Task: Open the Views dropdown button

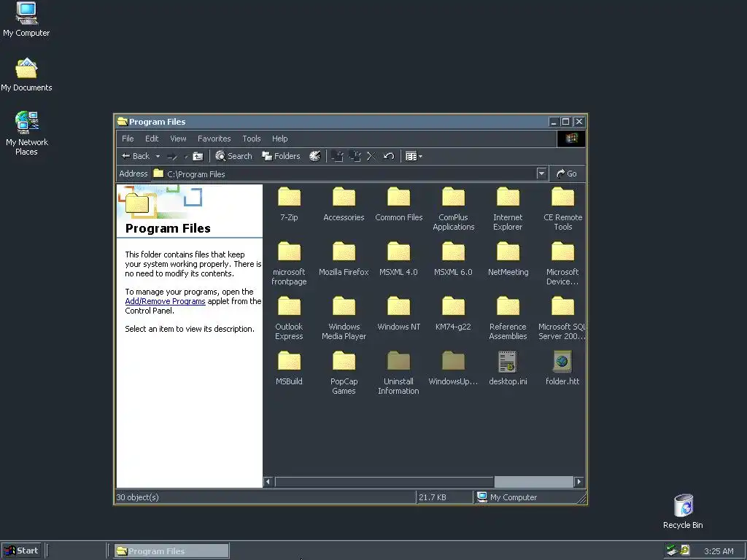Action: click(414, 156)
